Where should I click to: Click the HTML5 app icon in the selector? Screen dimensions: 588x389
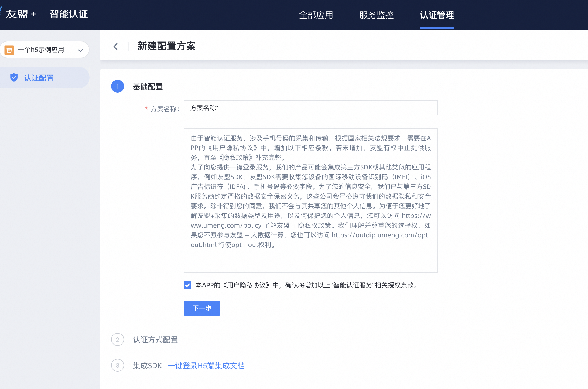click(x=9, y=50)
